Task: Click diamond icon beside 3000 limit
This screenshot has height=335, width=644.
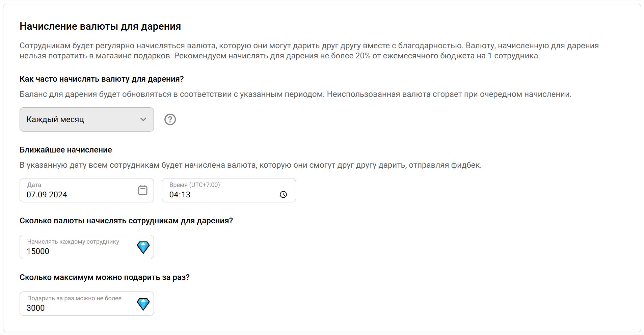Action: click(143, 304)
